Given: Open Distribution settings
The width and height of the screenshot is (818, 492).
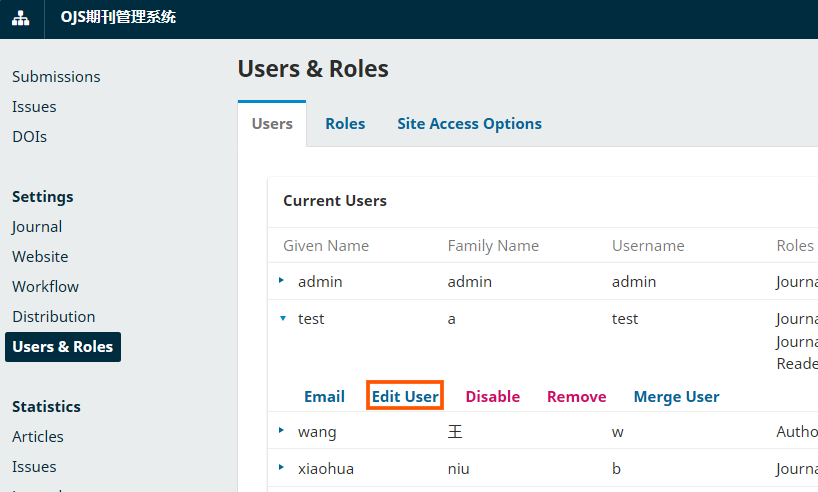Looking at the screenshot, I should click(x=54, y=317).
